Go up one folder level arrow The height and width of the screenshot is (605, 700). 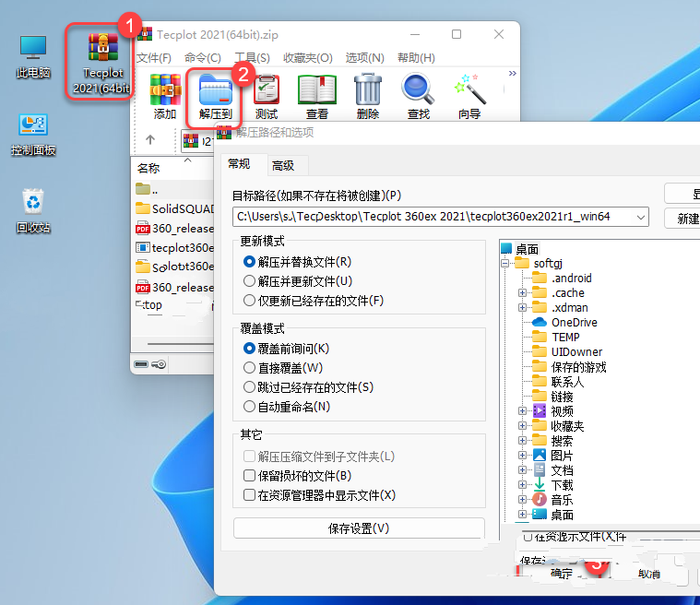point(150,140)
